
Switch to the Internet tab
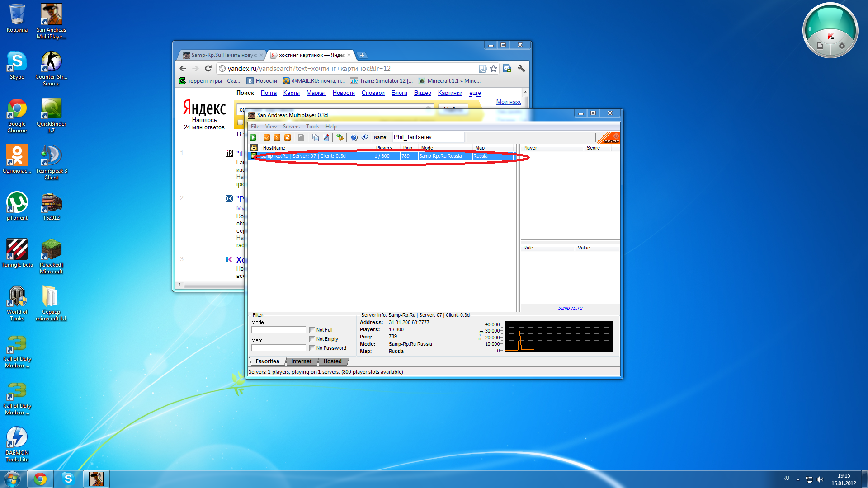(301, 361)
